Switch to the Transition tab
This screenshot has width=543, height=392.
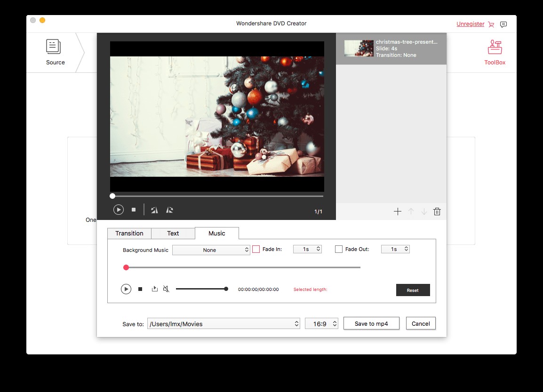(x=129, y=234)
